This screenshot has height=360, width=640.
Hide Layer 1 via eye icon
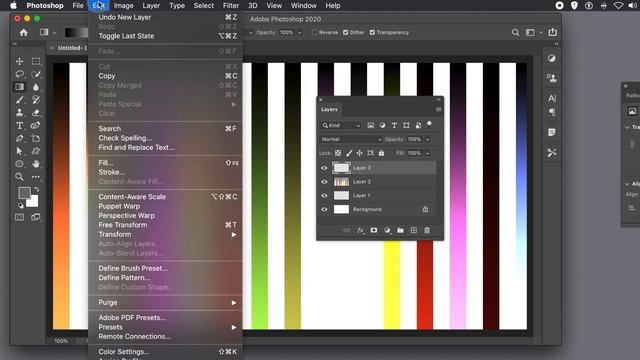coord(324,196)
